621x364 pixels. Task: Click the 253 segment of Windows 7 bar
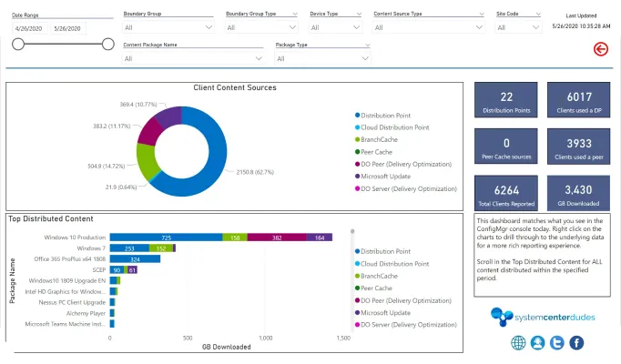[129, 248]
